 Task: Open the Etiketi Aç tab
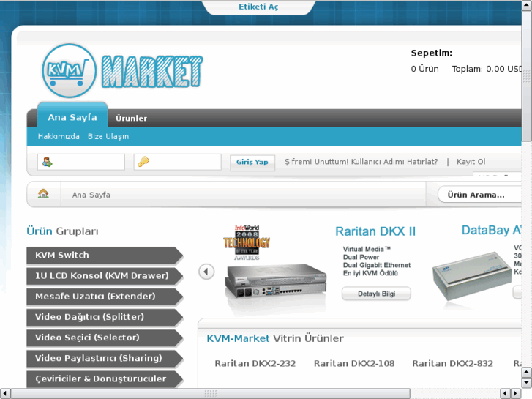click(258, 7)
